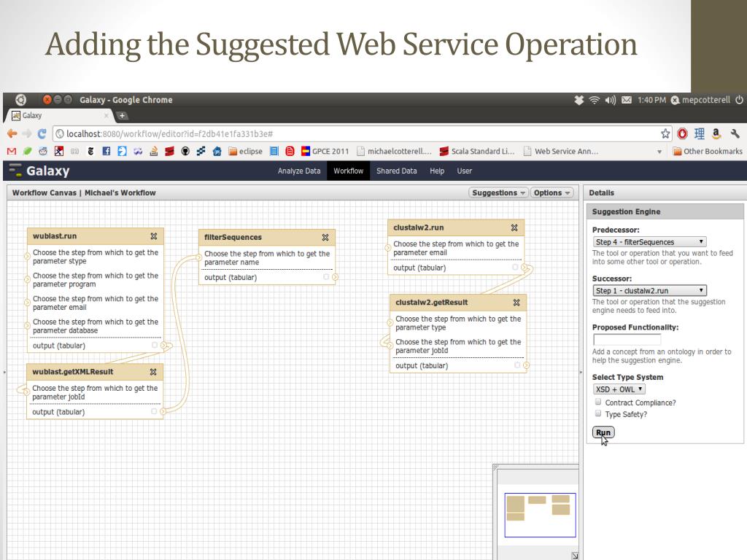Open a new browser tab
The width and height of the screenshot is (747, 560).
122,116
